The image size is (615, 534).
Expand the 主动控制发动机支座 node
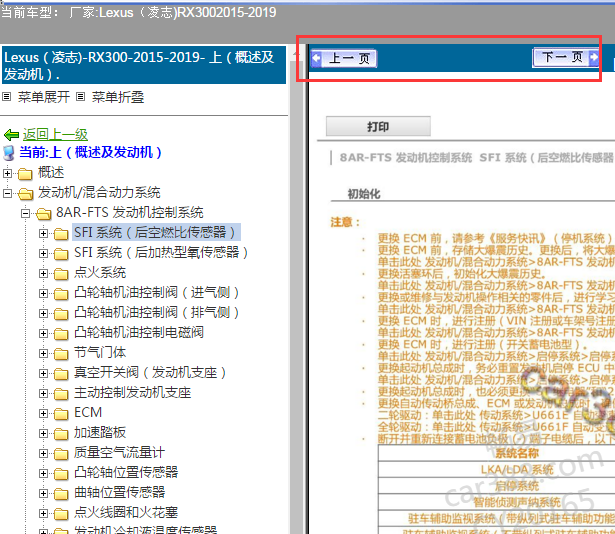(x=44, y=394)
